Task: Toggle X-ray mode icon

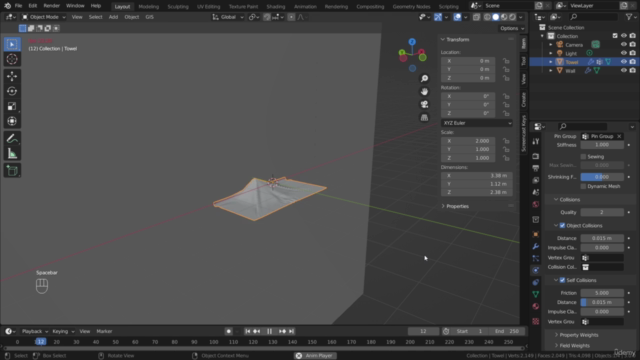Action: [476, 17]
